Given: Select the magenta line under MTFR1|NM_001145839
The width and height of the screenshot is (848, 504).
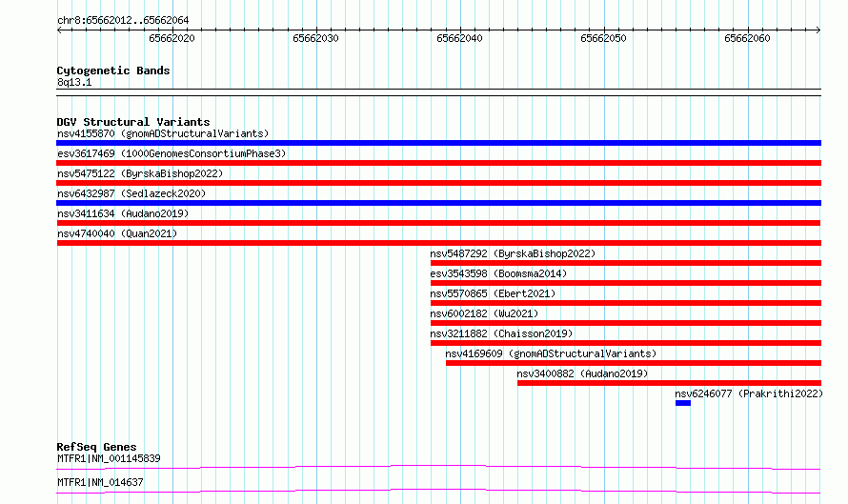Looking at the screenshot, I should (x=438, y=467).
